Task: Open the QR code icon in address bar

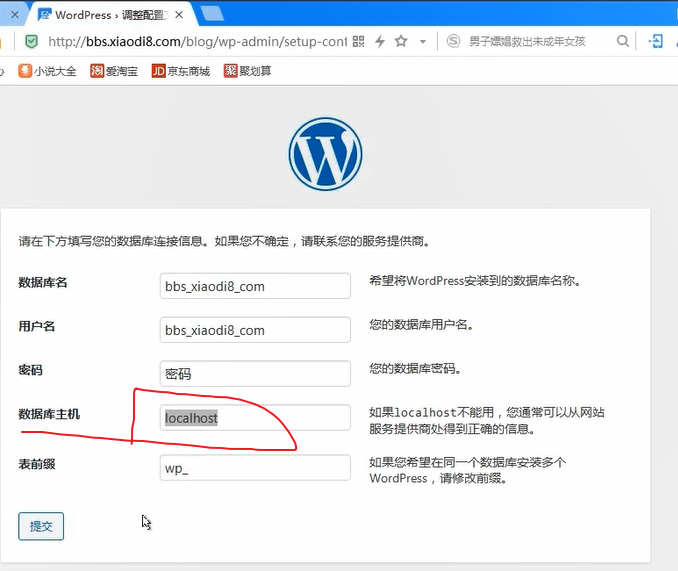Action: click(x=359, y=41)
